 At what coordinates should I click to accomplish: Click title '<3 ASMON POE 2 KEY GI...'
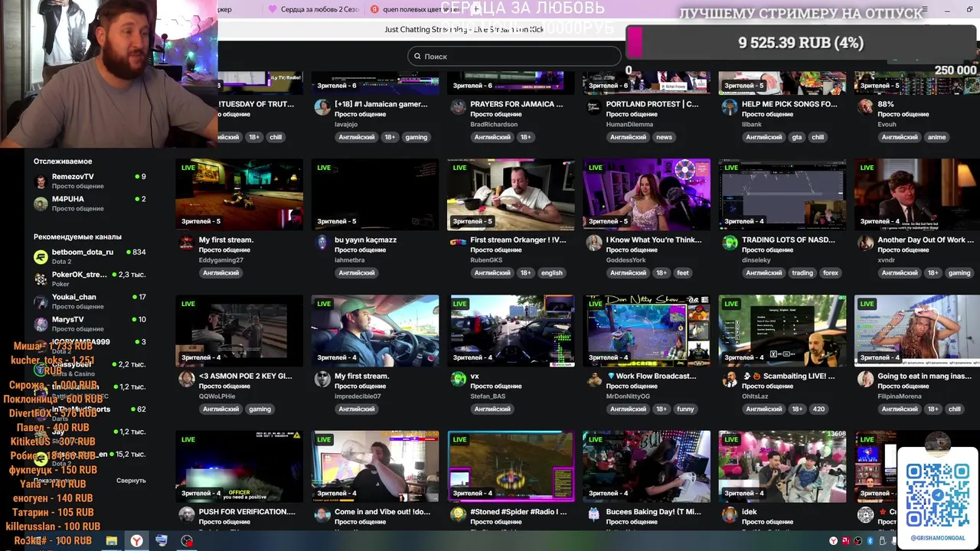245,376
